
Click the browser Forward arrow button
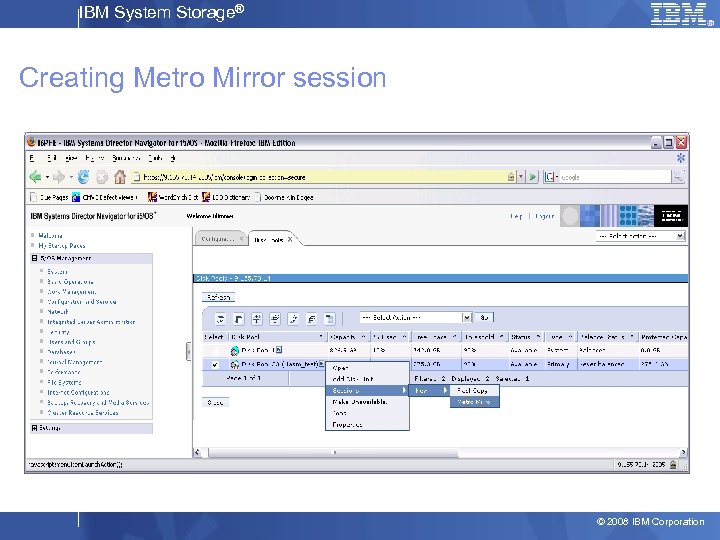[x=59, y=177]
